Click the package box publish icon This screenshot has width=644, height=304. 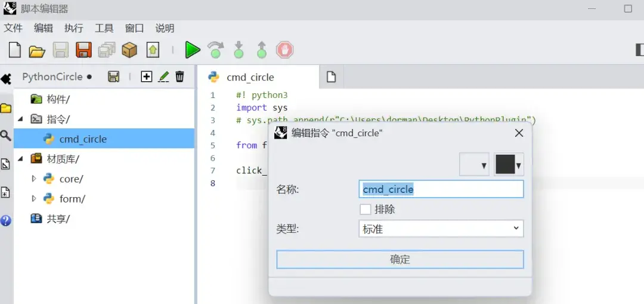pyautogui.click(x=129, y=50)
